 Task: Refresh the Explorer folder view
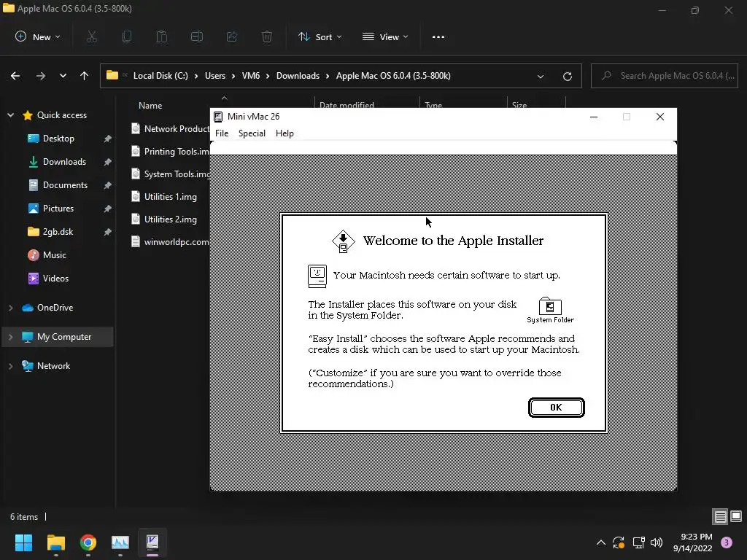pos(568,76)
